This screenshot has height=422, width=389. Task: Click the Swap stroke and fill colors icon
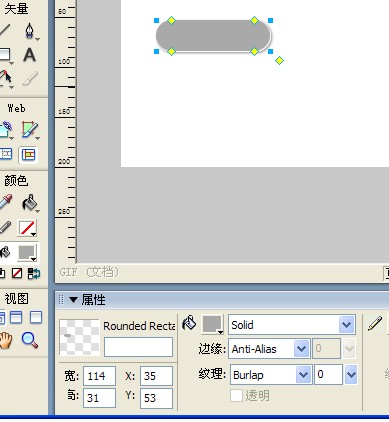click(34, 274)
